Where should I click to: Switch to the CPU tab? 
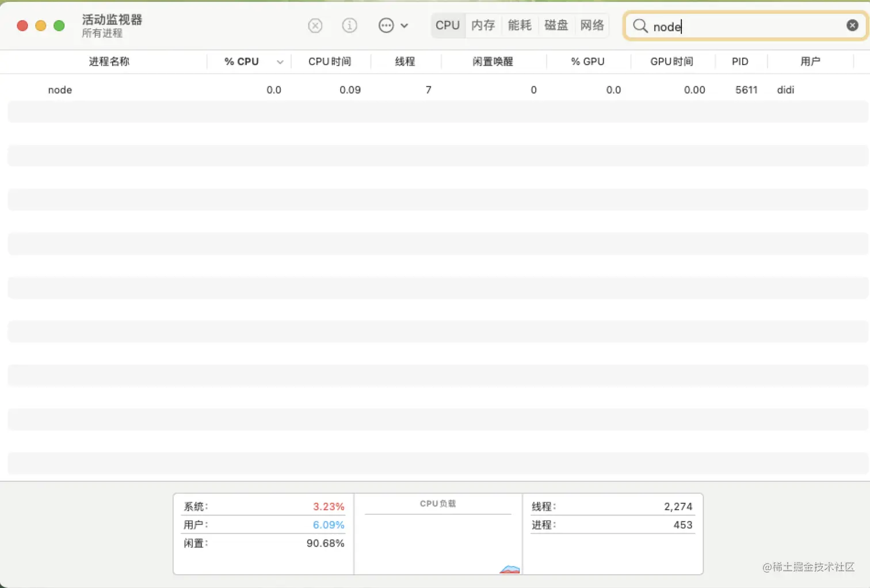(448, 25)
